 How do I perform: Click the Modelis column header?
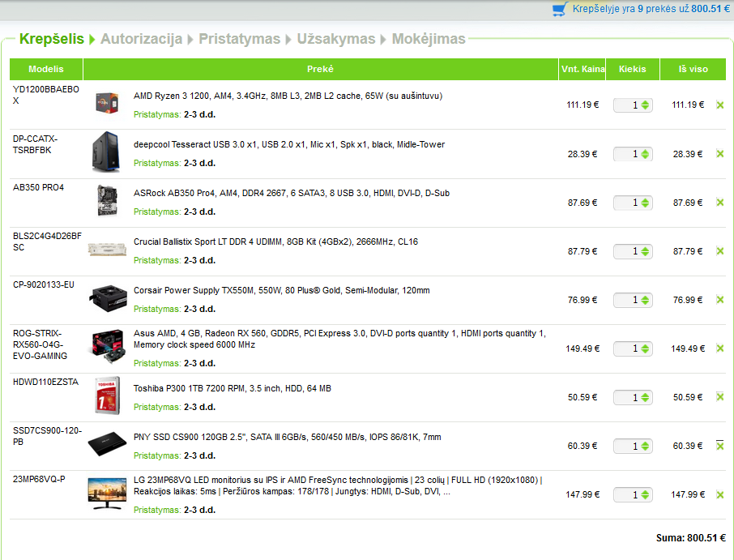tap(46, 70)
